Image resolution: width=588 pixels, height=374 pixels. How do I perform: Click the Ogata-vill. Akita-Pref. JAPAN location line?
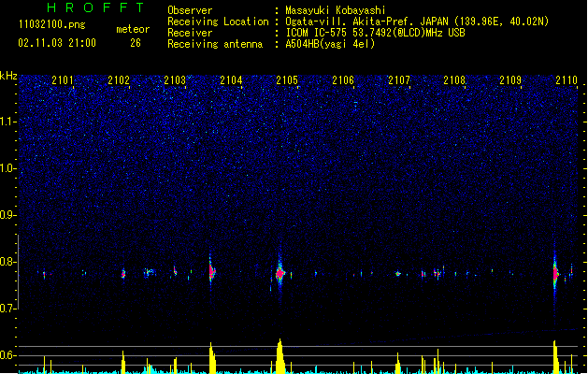[x=417, y=22]
